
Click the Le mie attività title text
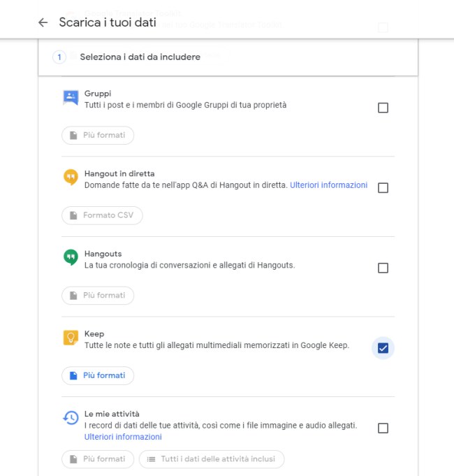[112, 414]
